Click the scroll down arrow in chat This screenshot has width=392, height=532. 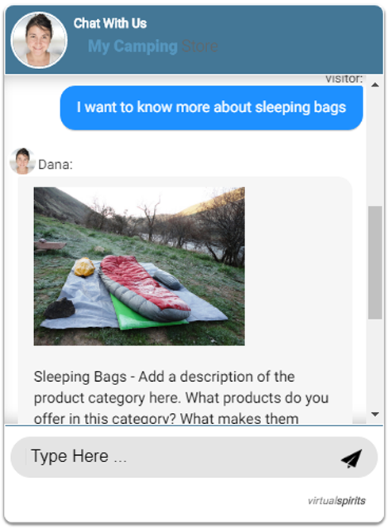point(375,414)
